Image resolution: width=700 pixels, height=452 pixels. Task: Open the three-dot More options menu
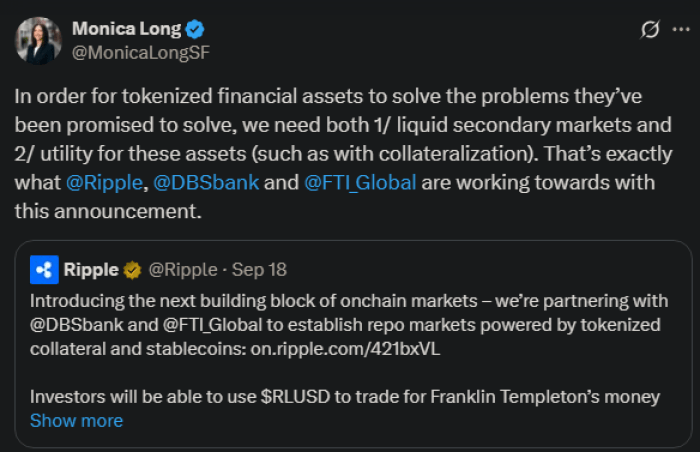pyautogui.click(x=679, y=30)
